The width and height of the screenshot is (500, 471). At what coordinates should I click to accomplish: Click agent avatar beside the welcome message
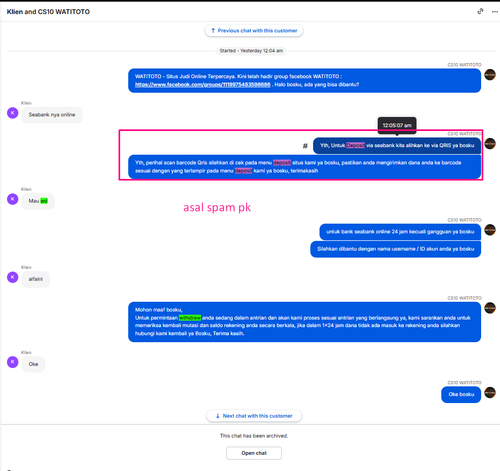[x=490, y=75]
